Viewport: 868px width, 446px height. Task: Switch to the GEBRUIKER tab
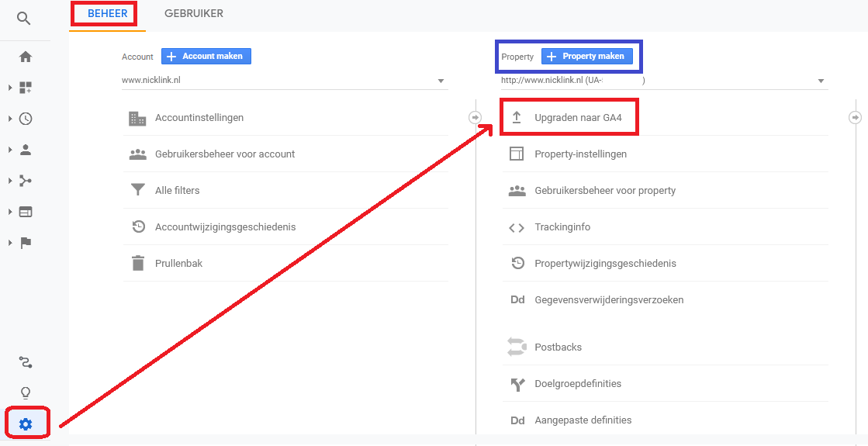194,14
